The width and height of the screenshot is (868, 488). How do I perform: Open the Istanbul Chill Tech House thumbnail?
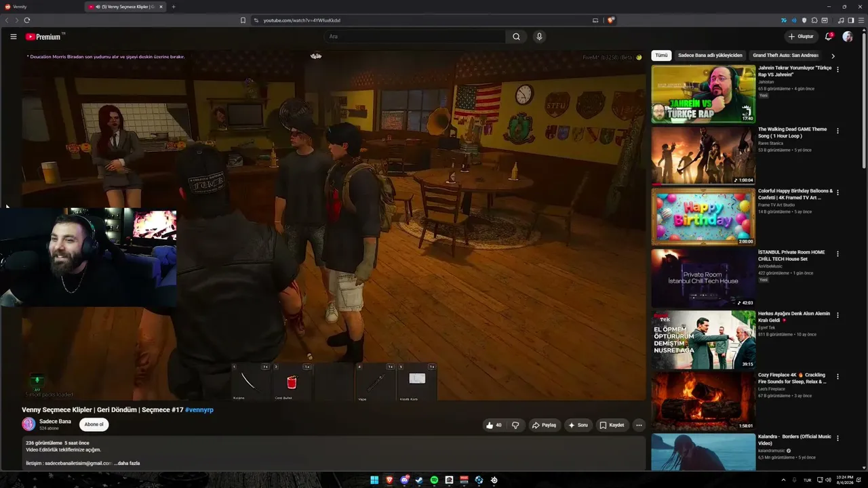click(x=703, y=279)
